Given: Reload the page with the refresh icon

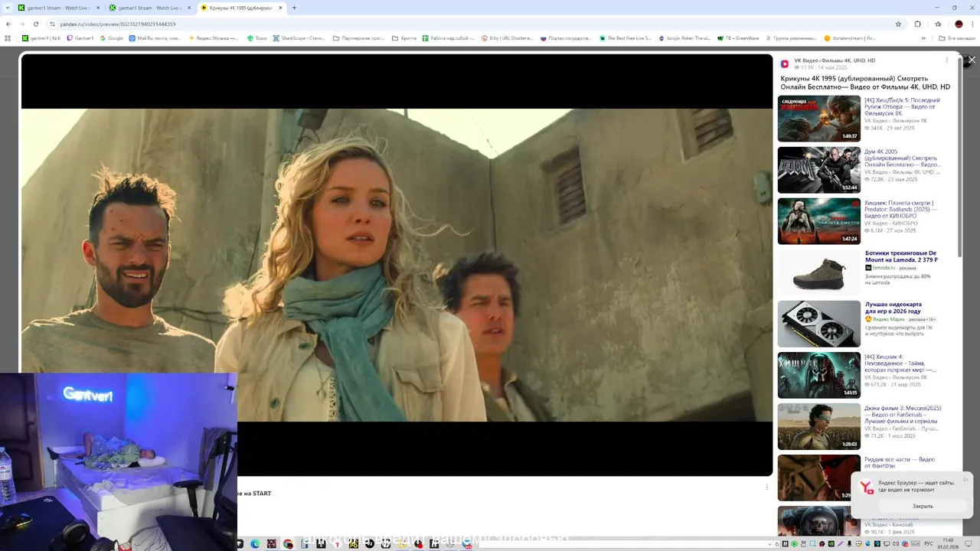Looking at the screenshot, I should tap(35, 24).
